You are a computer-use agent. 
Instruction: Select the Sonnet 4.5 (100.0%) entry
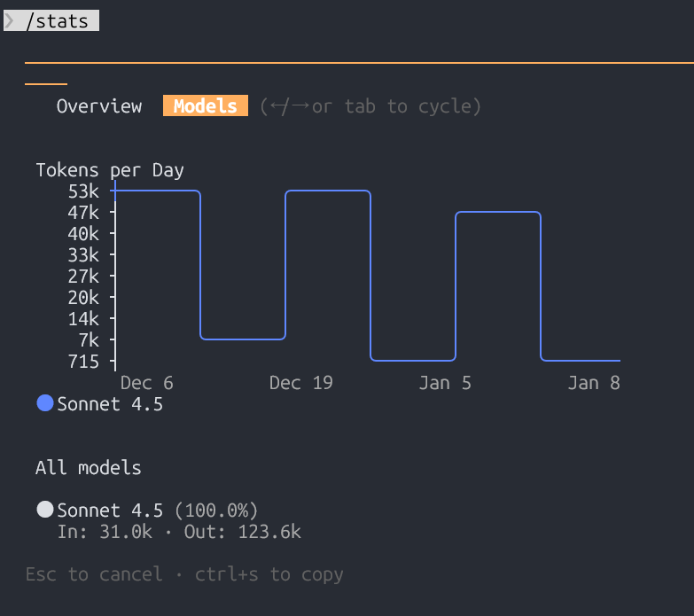click(157, 511)
